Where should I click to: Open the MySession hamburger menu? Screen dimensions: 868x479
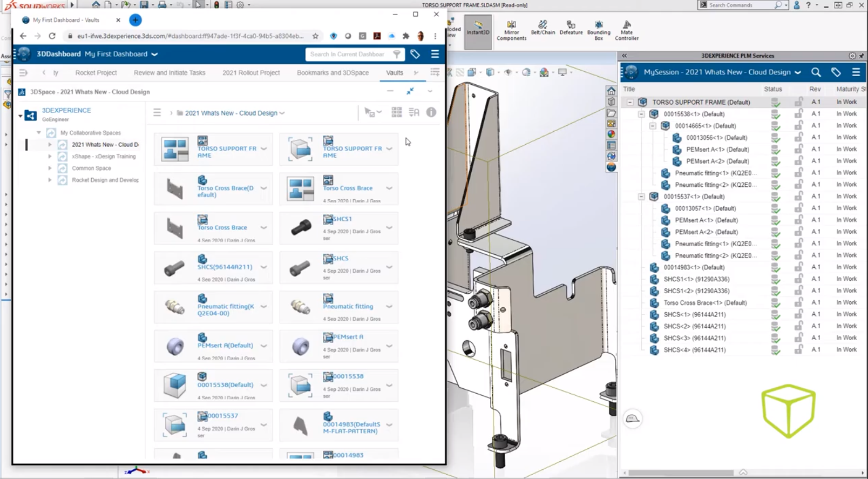pos(856,72)
